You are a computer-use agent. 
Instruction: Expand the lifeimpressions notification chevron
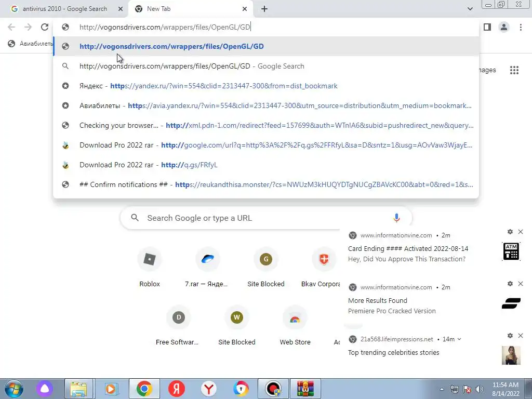459,339
